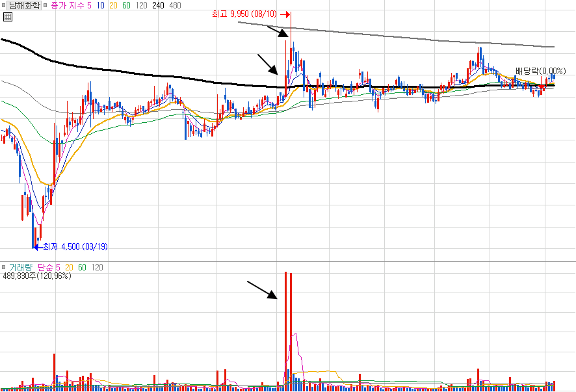Image resolution: width=576 pixels, height=392 pixels.
Task: Toggle the square marker before 거래량
Action: click(4, 267)
